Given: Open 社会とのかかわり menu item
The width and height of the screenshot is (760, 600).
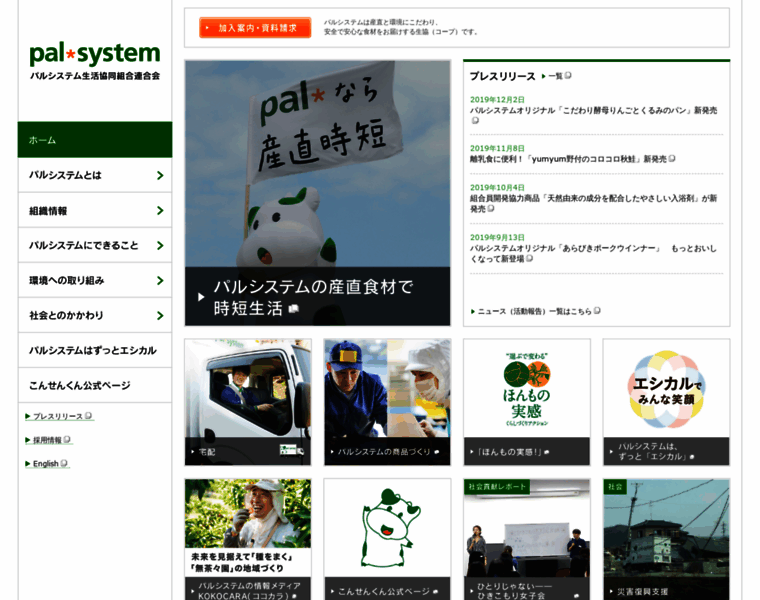Looking at the screenshot, I should coord(95,315).
